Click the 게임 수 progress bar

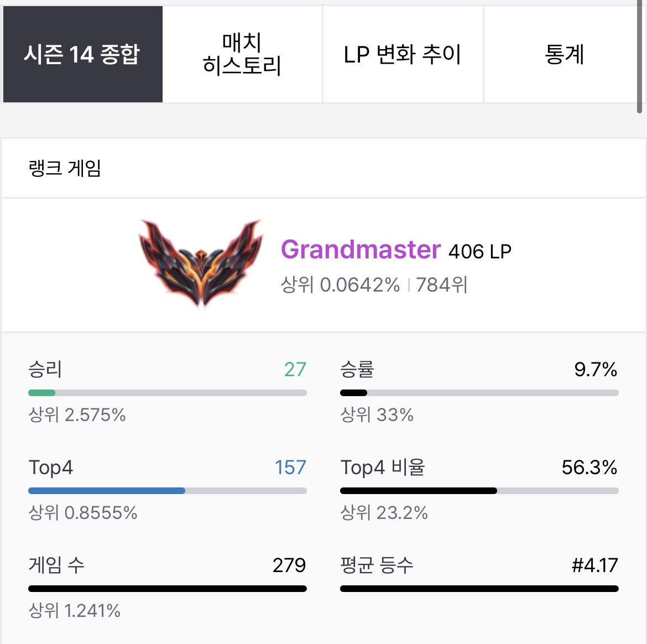(167, 588)
